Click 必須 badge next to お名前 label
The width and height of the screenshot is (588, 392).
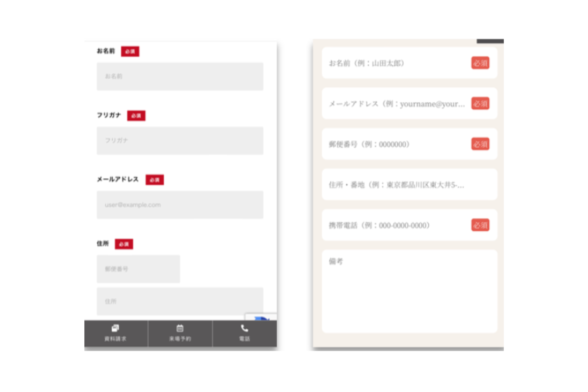(130, 51)
